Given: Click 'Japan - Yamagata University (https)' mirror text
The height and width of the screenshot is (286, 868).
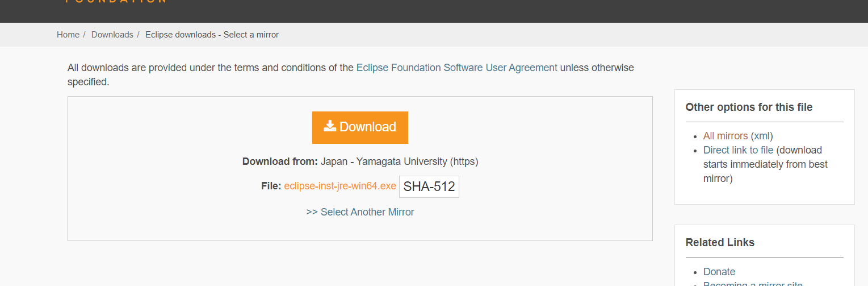Looking at the screenshot, I should (400, 161).
